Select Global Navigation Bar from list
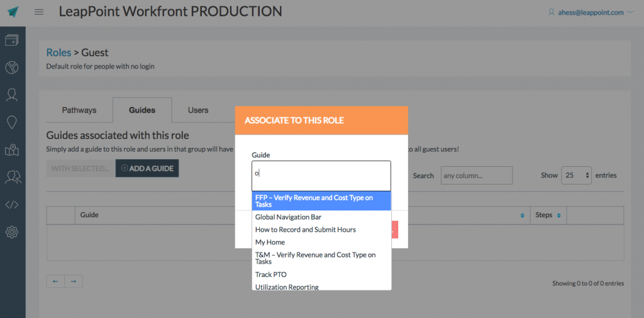This screenshot has width=644, height=318. [x=321, y=217]
